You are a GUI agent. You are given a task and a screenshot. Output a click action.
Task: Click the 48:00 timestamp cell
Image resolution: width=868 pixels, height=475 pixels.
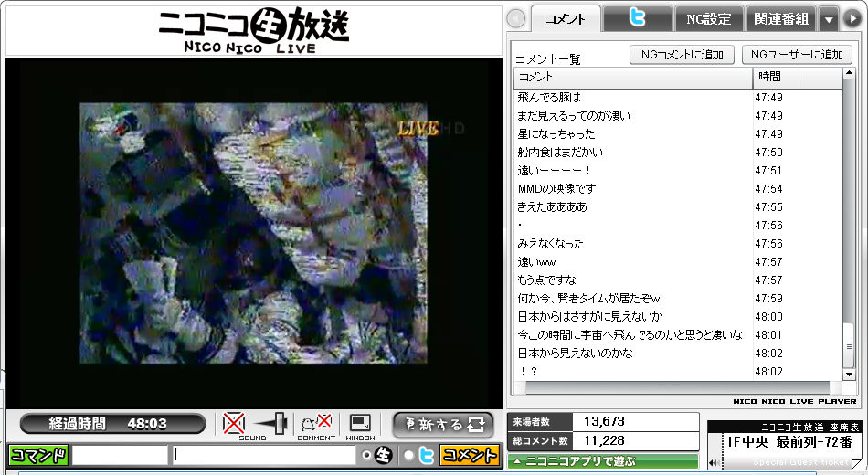pyautogui.click(x=769, y=317)
